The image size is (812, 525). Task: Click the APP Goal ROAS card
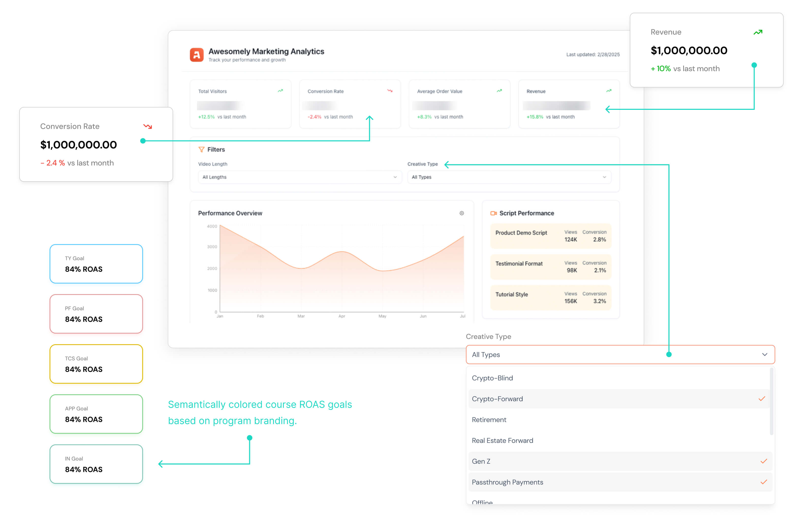(96, 414)
